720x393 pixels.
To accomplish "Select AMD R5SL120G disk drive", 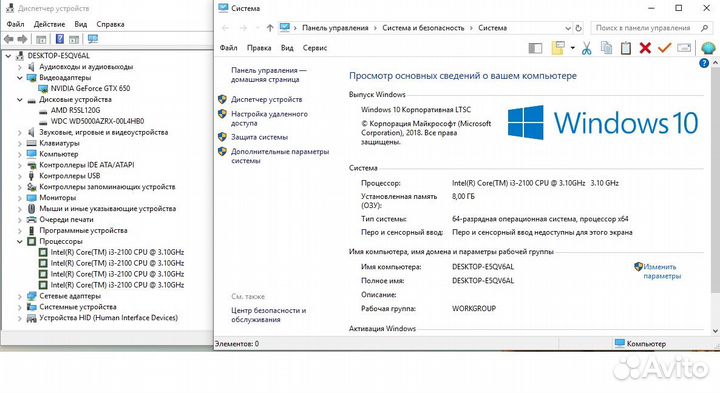I will [x=75, y=110].
